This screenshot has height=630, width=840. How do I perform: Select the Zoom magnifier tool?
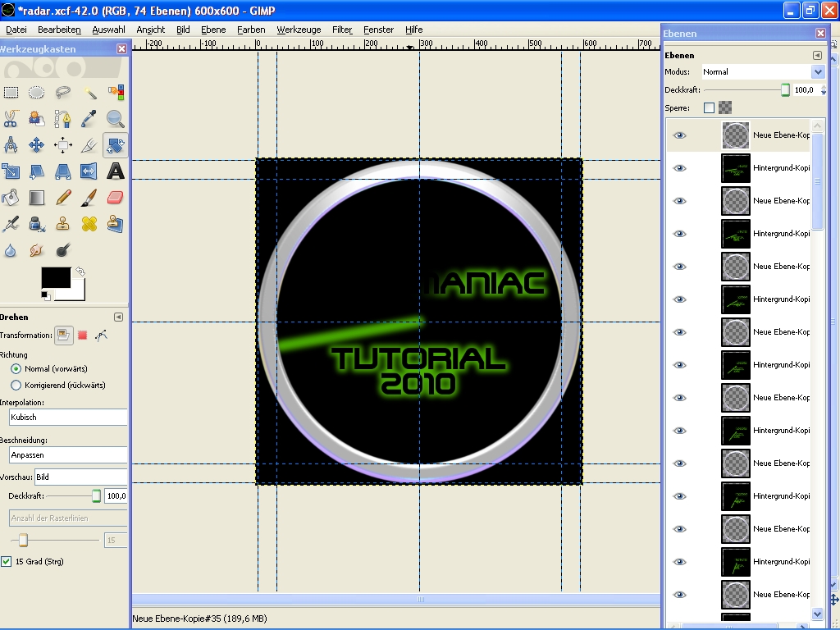(x=115, y=119)
